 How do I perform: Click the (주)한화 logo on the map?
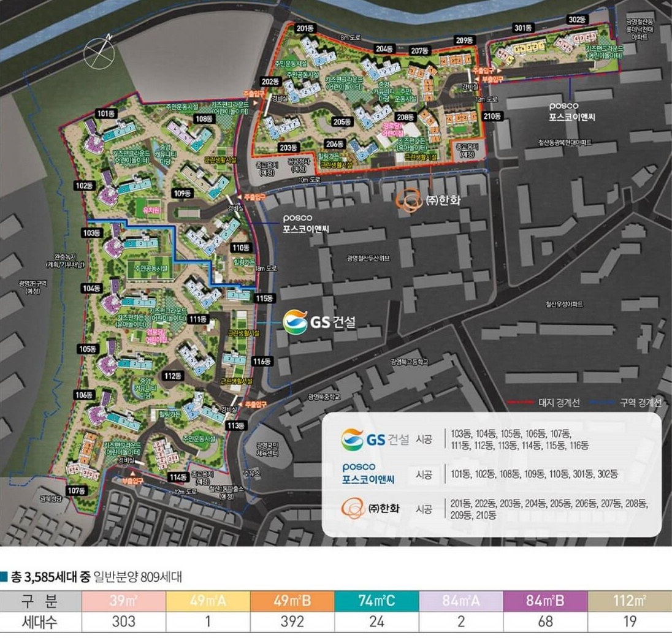pos(428,200)
